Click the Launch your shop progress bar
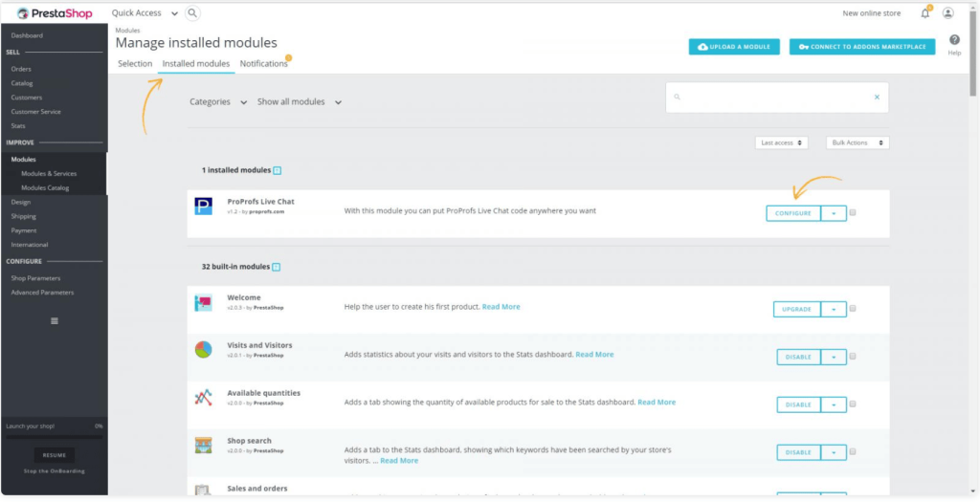Image resolution: width=980 pixels, height=502 pixels. pyautogui.click(x=55, y=437)
